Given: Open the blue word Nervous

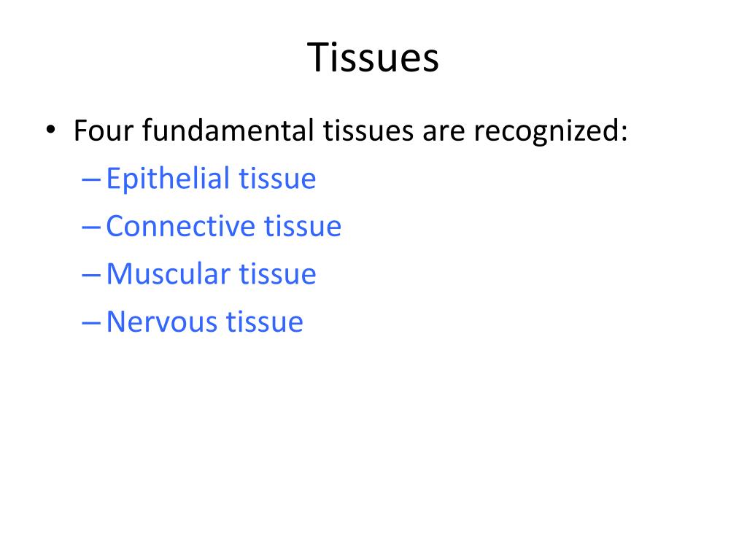Looking at the screenshot, I should point(161,322).
